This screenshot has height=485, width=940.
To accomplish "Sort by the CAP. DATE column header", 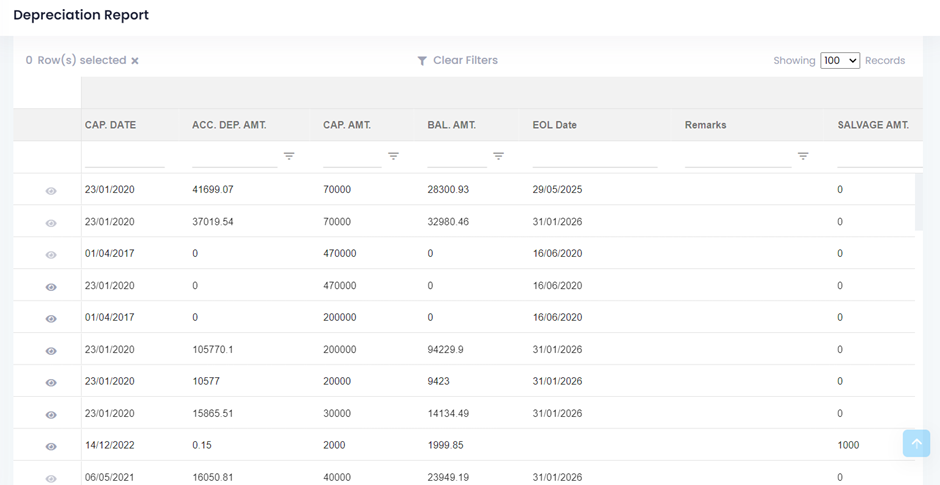I will coord(110,125).
